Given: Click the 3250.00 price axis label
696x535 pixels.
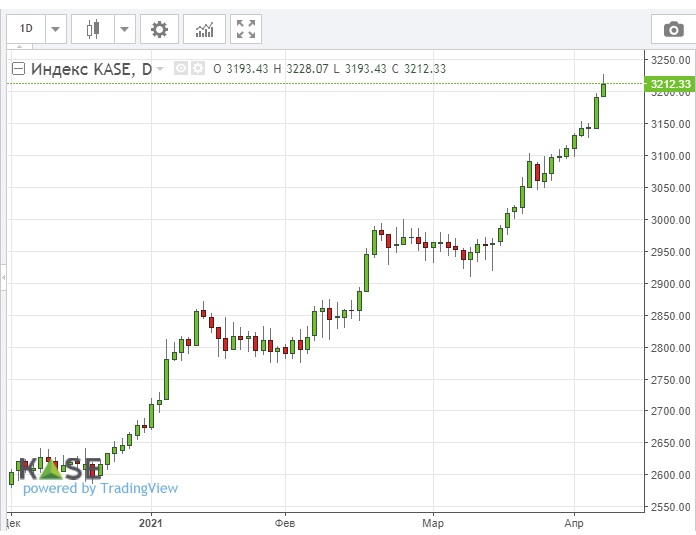Looking at the screenshot, I should pyautogui.click(x=670, y=60).
